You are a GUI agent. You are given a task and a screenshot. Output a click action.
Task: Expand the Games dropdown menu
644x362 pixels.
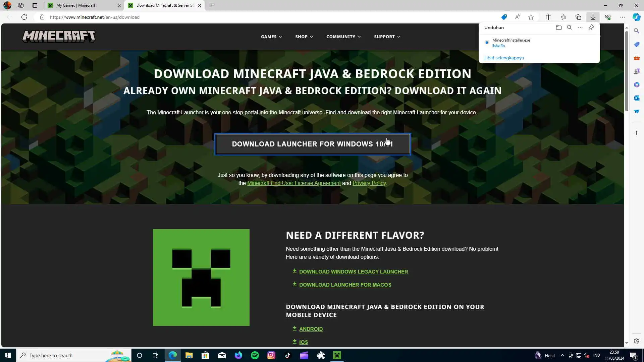tap(271, 37)
